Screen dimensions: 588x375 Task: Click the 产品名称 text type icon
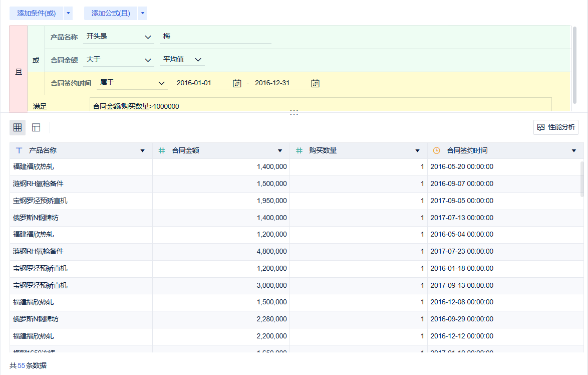tap(19, 150)
